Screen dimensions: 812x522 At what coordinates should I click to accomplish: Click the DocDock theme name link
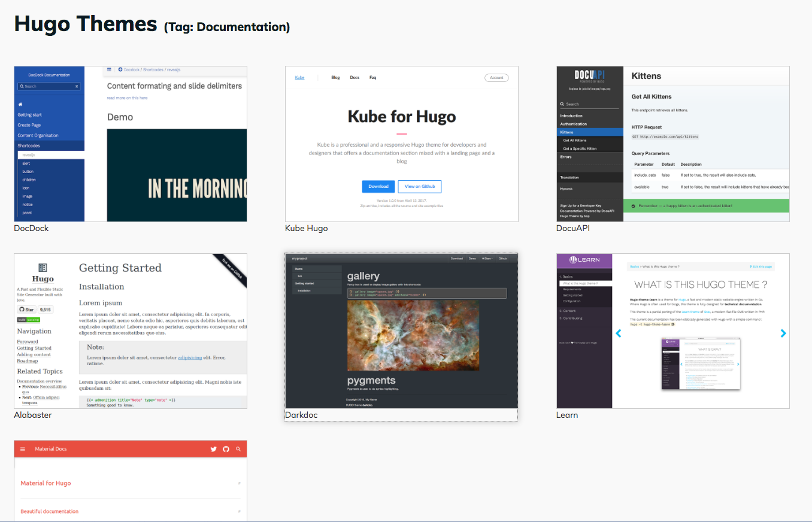tap(31, 228)
